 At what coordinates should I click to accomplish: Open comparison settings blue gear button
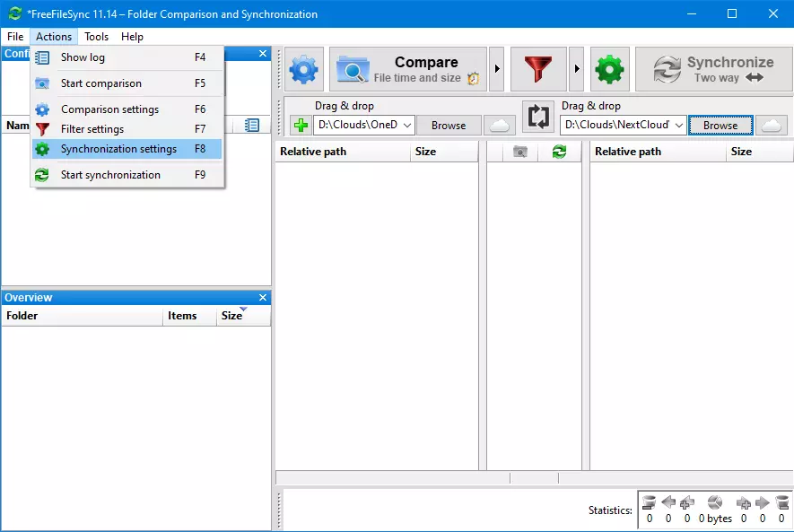[304, 69]
